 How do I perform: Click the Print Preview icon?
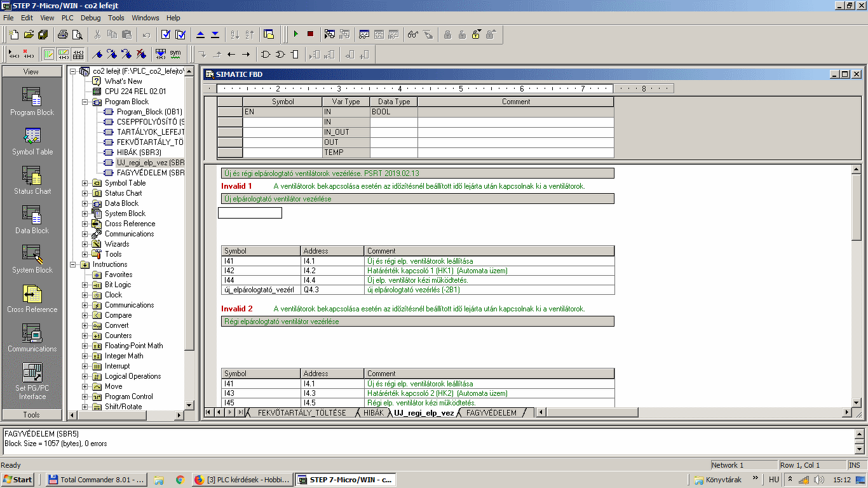coord(78,34)
